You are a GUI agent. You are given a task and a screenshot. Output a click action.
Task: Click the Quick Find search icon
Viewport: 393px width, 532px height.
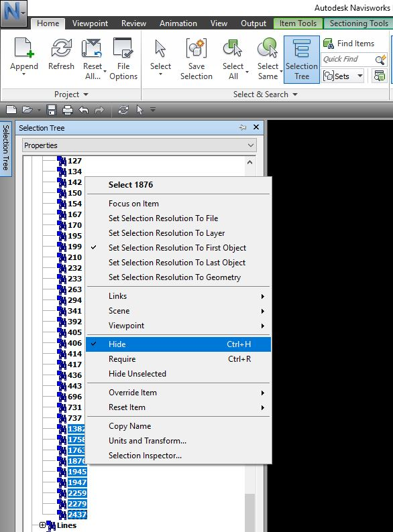(381, 60)
